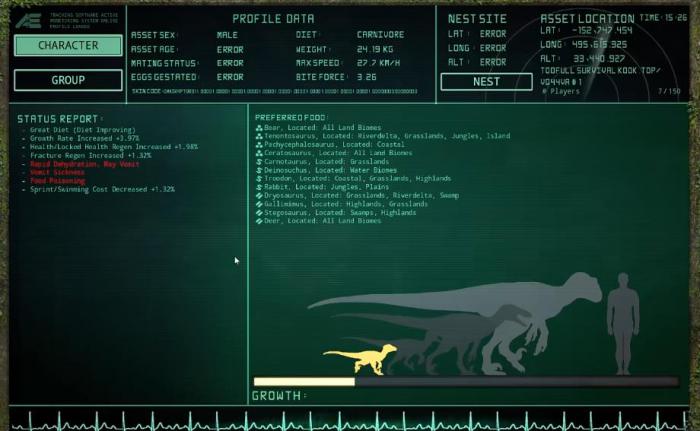This screenshot has height=431, width=700.
Task: Click the icon beside Dryosaurus entry
Action: [x=259, y=196]
